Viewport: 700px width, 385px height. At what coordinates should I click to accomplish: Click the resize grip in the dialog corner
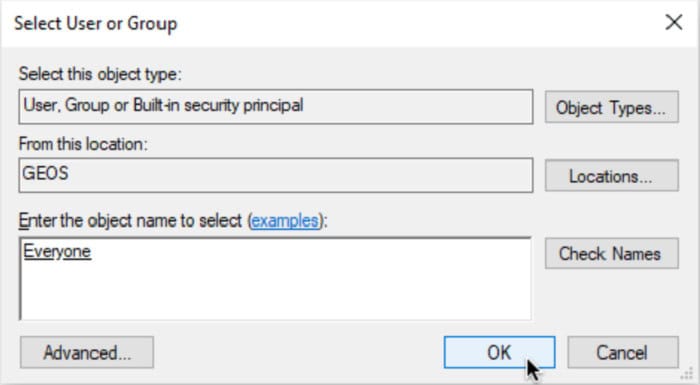pyautogui.click(x=690, y=374)
